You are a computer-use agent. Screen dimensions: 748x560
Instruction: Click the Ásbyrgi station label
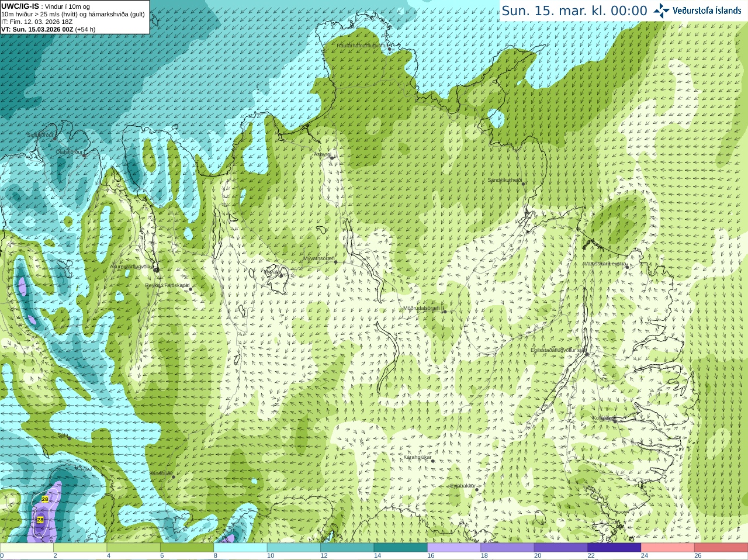[322, 154]
